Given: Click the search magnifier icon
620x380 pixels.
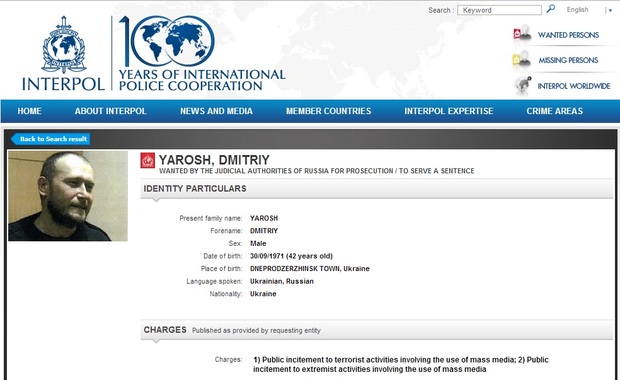Looking at the screenshot, I should 550,9.
